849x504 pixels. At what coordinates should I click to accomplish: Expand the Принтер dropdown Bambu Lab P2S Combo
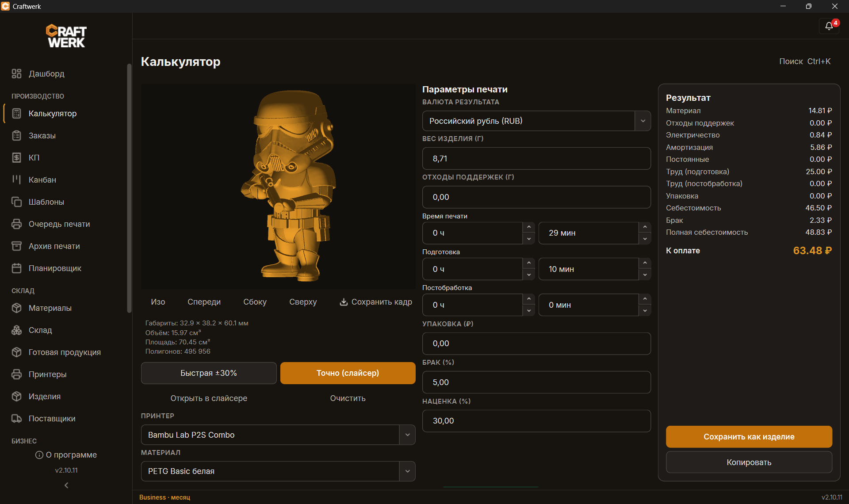(407, 435)
